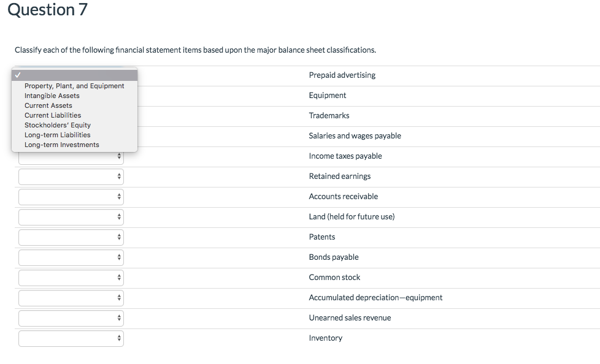
Task: Click the Income taxes payable text
Action: point(345,156)
